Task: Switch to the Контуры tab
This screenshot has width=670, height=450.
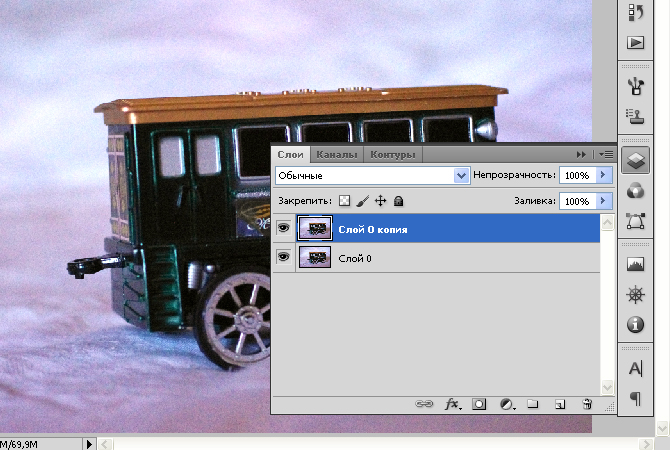Action: 393,155
